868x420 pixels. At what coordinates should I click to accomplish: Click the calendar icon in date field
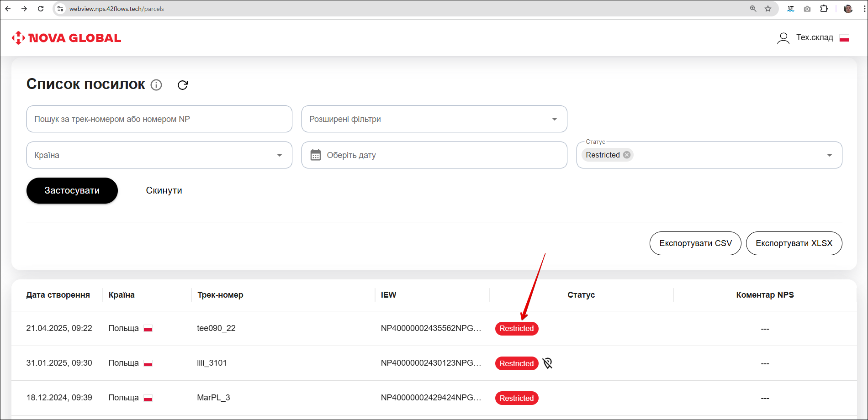coord(316,155)
